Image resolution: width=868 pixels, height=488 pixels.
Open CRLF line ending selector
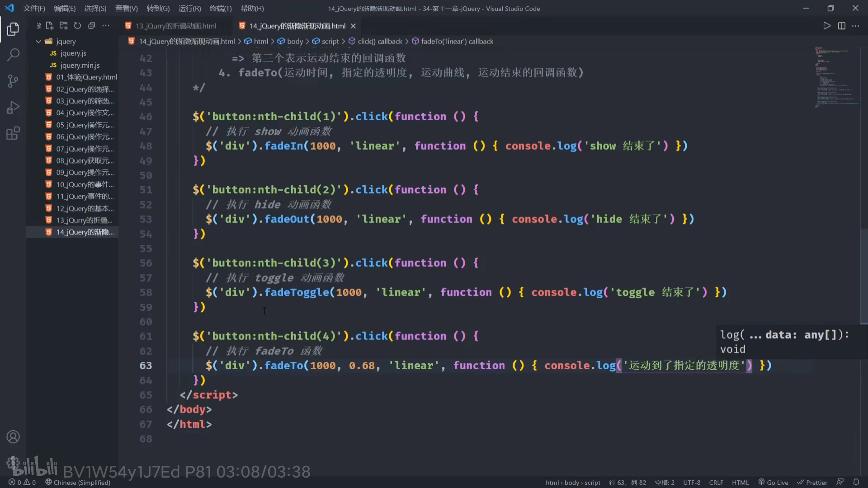[x=716, y=482]
